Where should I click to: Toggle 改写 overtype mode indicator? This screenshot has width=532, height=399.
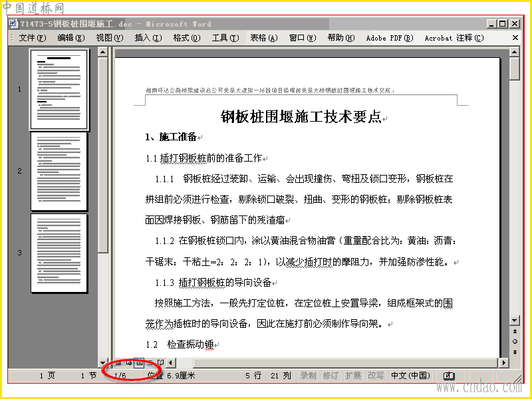pos(376,376)
